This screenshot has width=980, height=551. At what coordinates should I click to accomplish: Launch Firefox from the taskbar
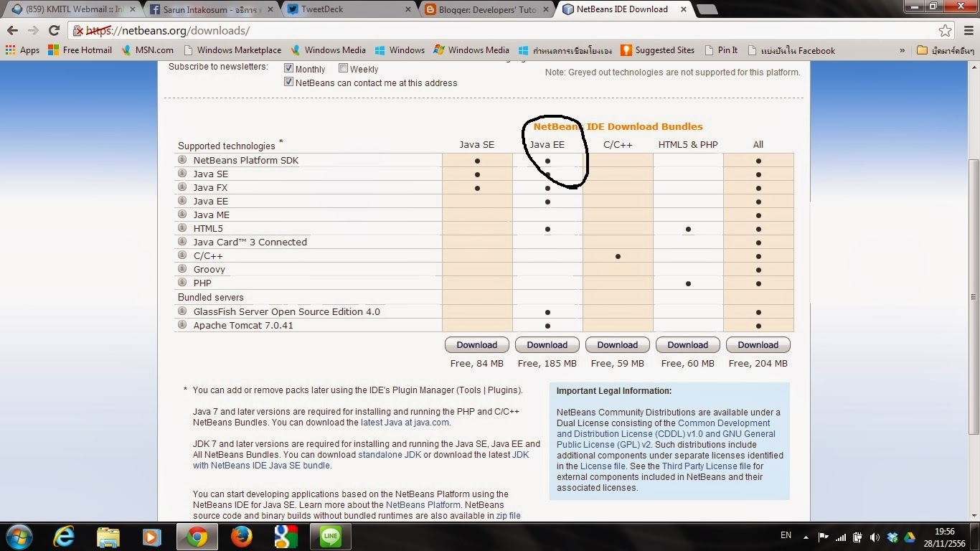tap(241, 537)
